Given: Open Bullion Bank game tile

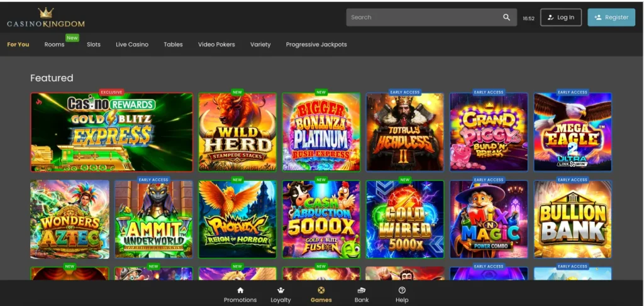Looking at the screenshot, I should coord(572,219).
